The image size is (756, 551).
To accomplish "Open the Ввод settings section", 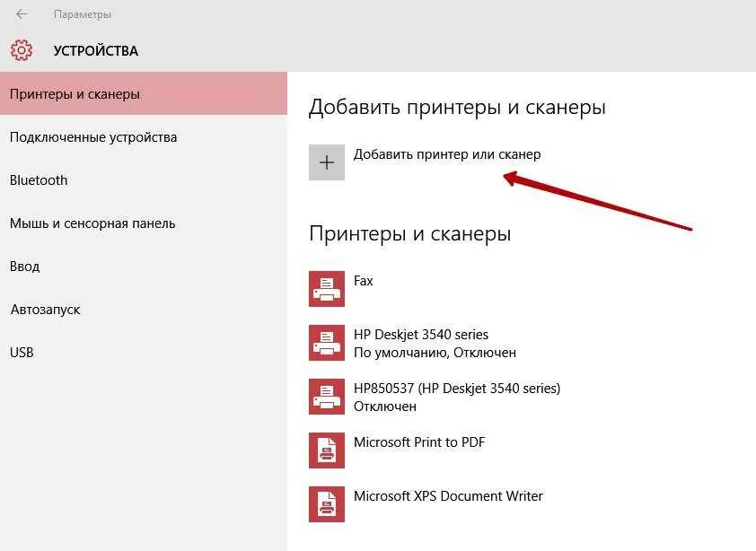I will [144, 267].
